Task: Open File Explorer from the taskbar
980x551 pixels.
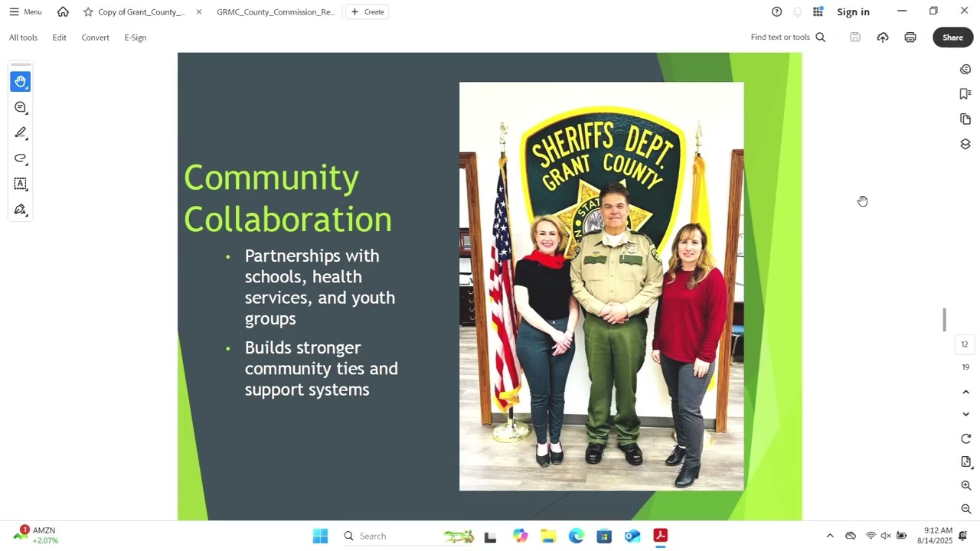Action: pos(548,536)
